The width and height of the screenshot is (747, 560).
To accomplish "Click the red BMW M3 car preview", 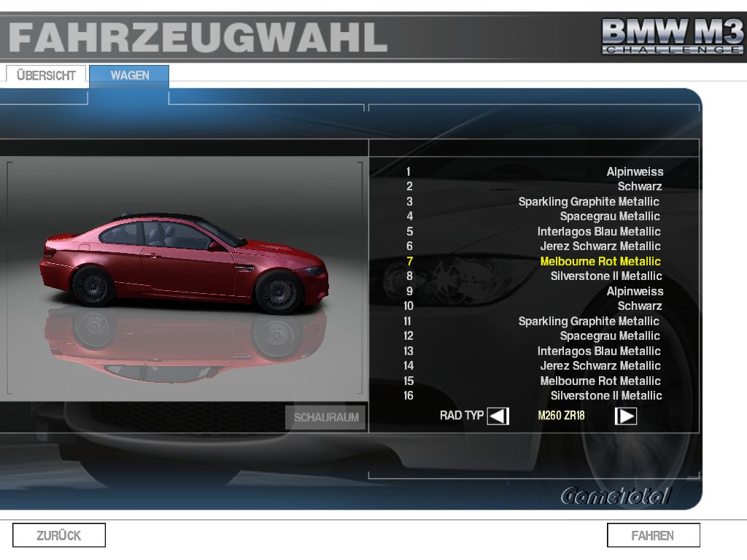I will [x=185, y=263].
